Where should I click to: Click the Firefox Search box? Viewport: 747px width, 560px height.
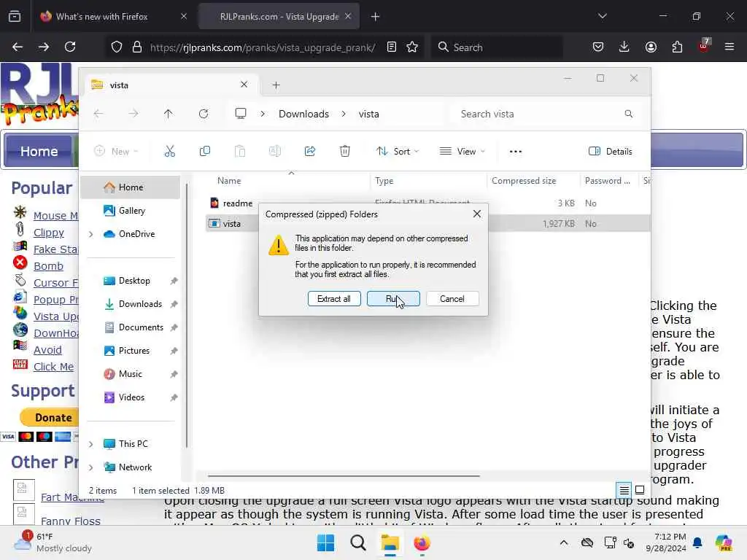(x=498, y=47)
